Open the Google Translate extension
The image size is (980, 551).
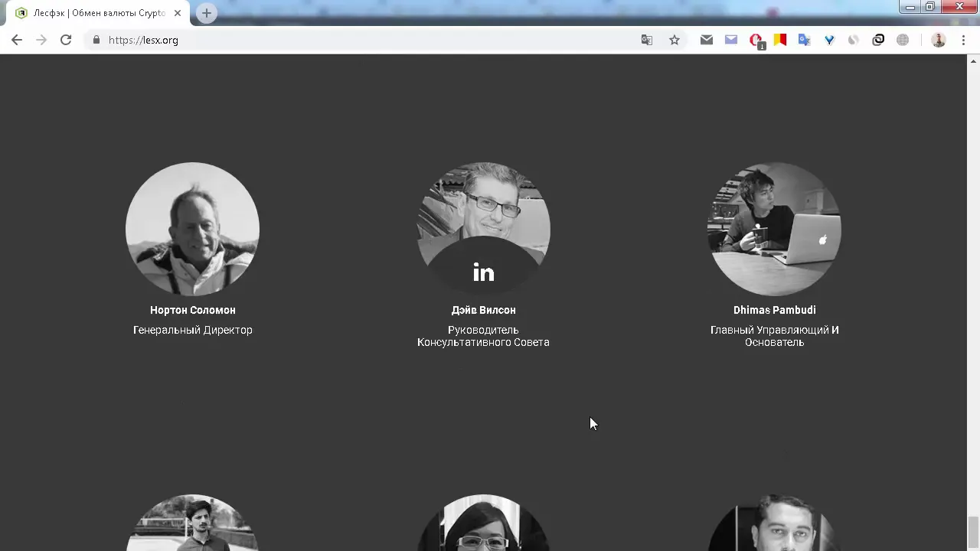(805, 40)
